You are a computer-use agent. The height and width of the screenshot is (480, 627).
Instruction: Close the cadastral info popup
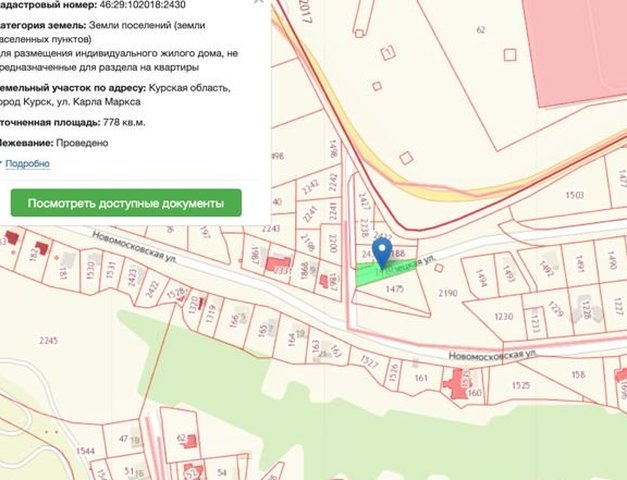click(259, 1)
